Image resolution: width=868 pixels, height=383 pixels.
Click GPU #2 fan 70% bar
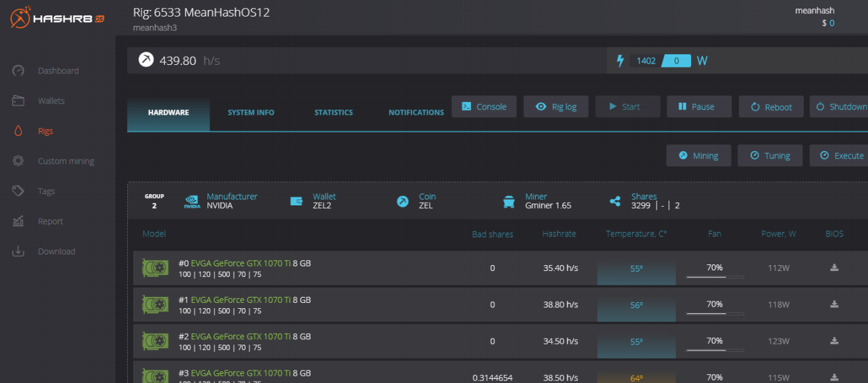click(x=714, y=350)
